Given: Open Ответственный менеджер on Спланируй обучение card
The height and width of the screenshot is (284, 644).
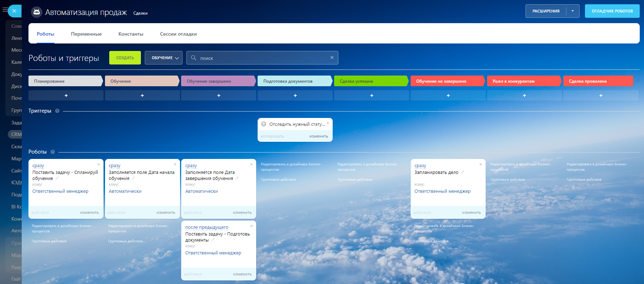Looking at the screenshot, I should [x=60, y=191].
